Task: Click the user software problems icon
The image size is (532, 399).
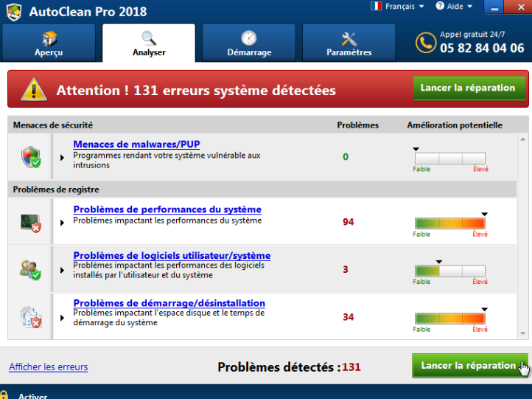Action: 30,270
